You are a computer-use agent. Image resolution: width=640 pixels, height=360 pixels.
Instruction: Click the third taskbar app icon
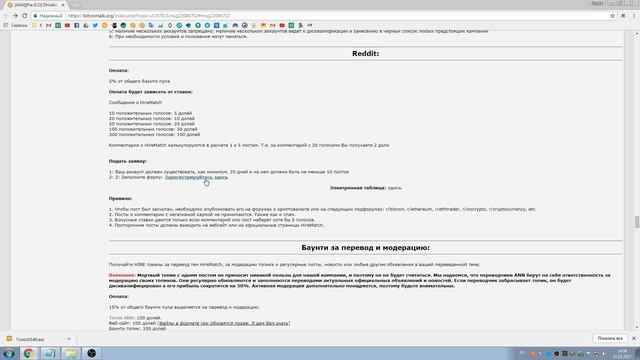50,353
